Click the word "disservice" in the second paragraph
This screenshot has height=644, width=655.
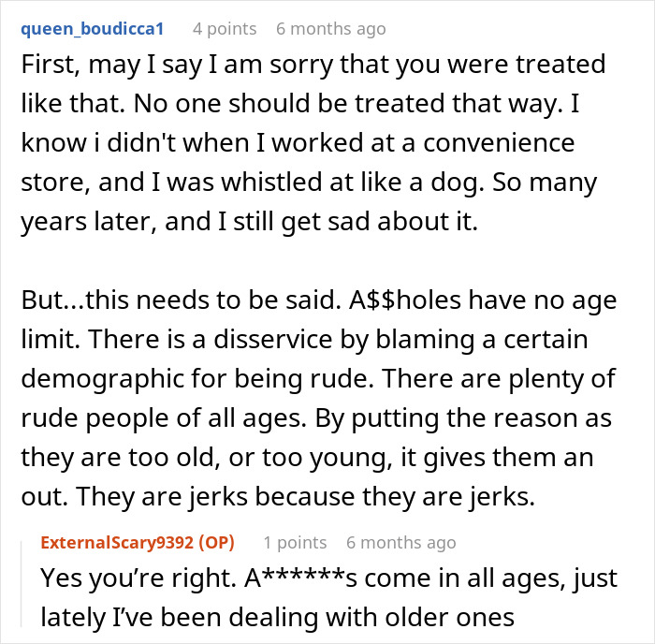pos(273,340)
